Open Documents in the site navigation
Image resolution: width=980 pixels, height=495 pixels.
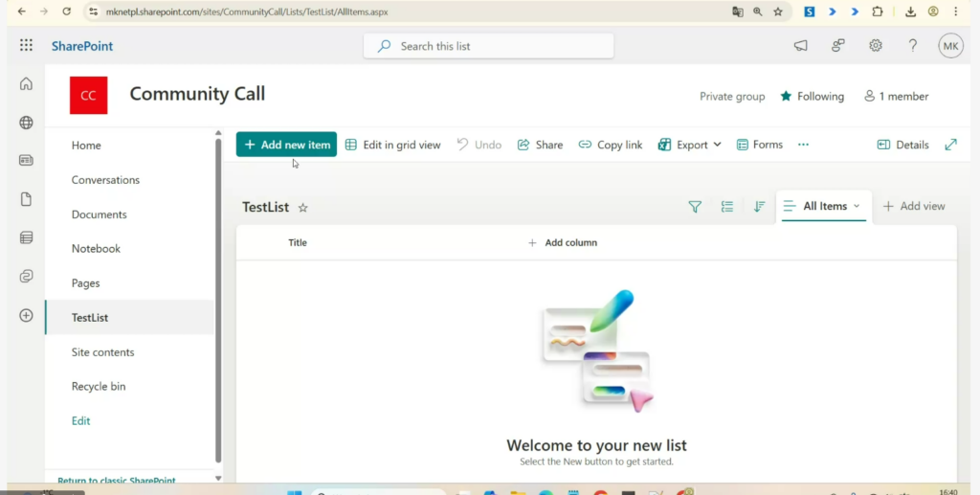pyautogui.click(x=99, y=214)
